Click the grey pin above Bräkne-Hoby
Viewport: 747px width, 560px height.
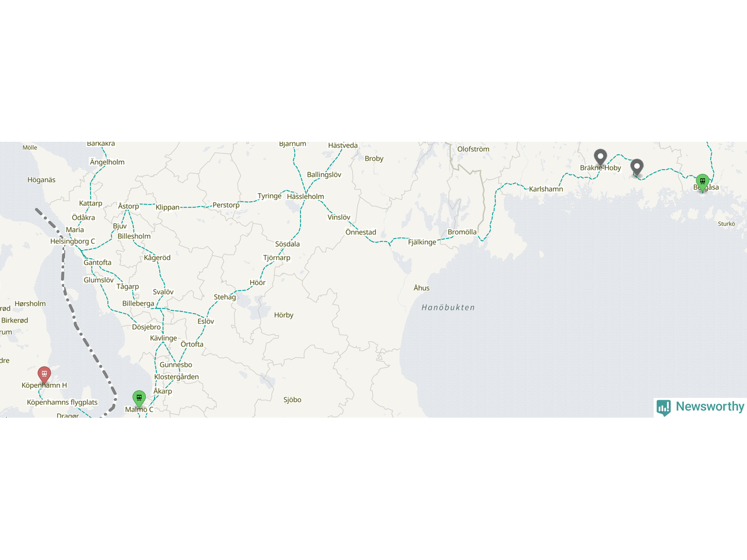601,157
